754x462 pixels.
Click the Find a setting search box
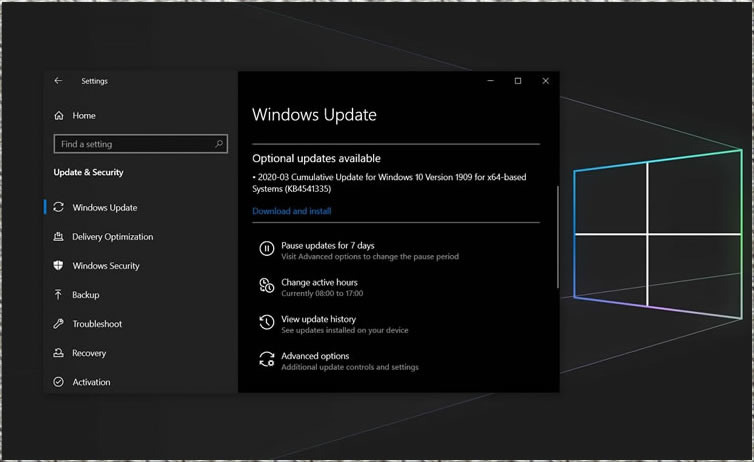click(x=140, y=144)
